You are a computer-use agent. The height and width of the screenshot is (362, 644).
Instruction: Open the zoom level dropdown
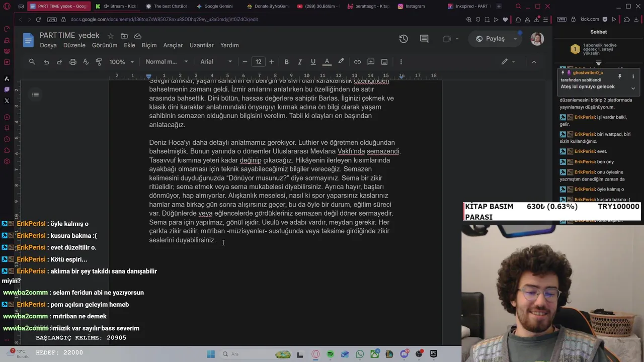click(x=122, y=62)
